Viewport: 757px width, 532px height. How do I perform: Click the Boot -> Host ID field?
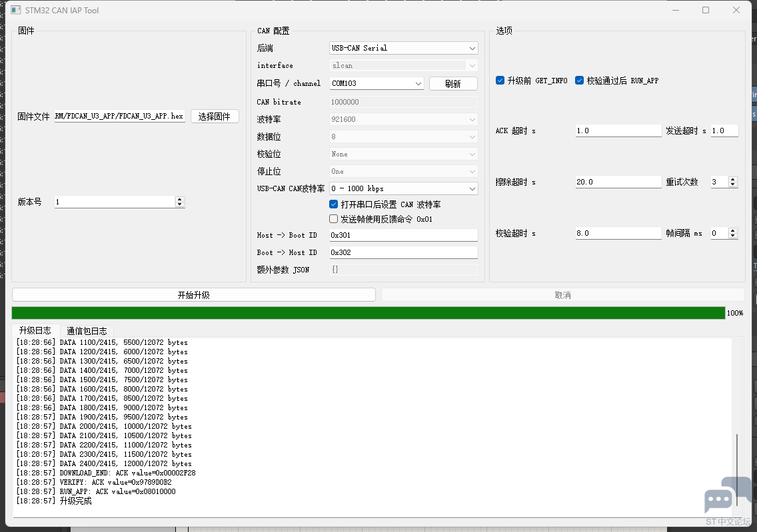[404, 252]
